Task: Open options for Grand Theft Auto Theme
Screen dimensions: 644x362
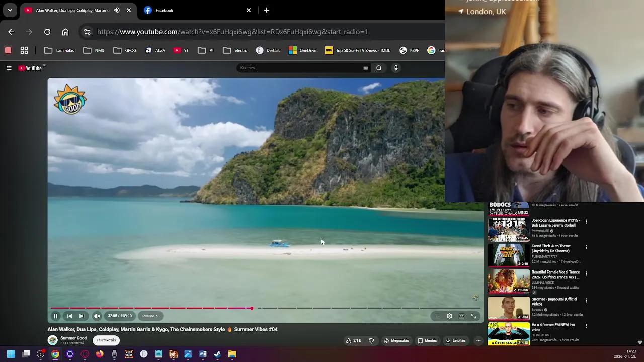Action: (586, 247)
